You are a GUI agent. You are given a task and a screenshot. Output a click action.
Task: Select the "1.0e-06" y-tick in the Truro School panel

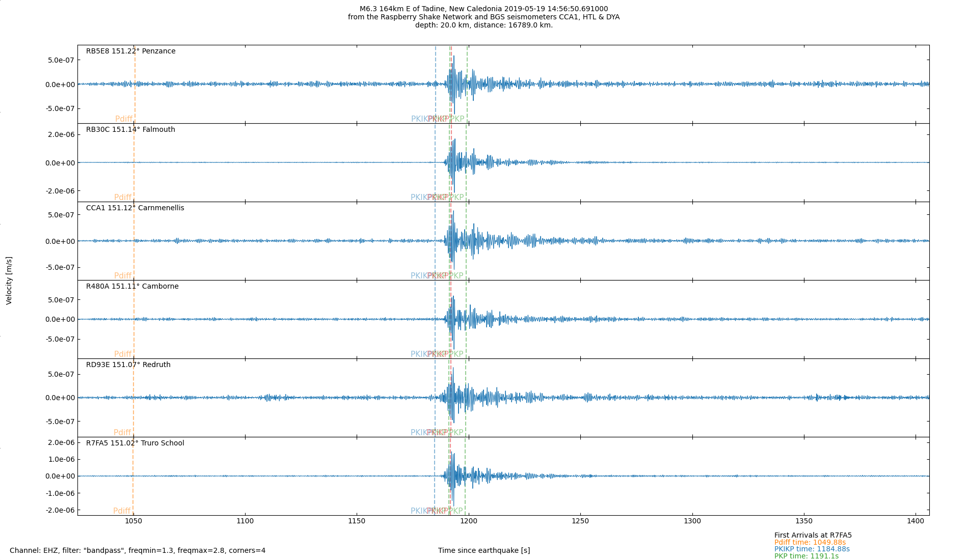(x=62, y=459)
